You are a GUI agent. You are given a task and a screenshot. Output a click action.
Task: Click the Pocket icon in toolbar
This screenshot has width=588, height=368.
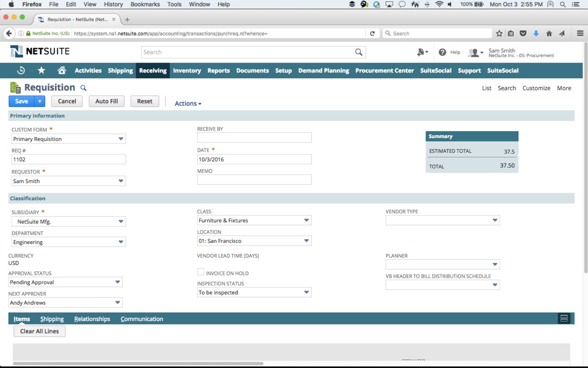(523, 33)
